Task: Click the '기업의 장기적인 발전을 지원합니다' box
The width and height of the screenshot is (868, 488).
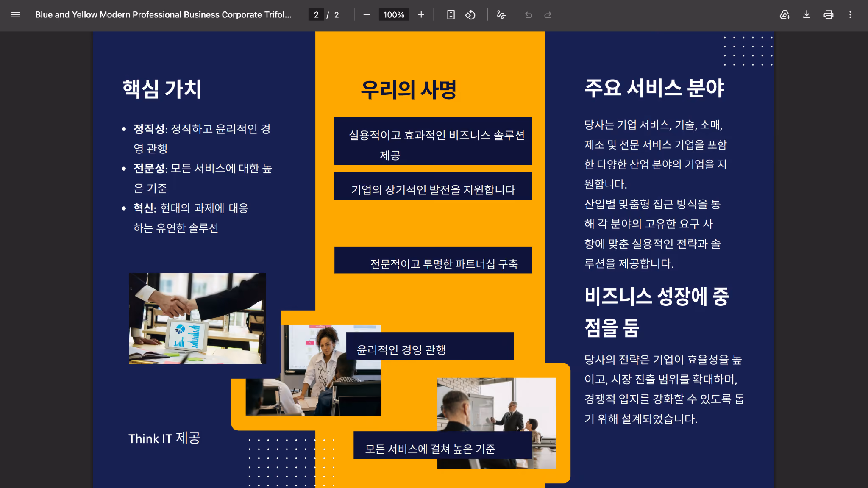Action: click(x=433, y=186)
